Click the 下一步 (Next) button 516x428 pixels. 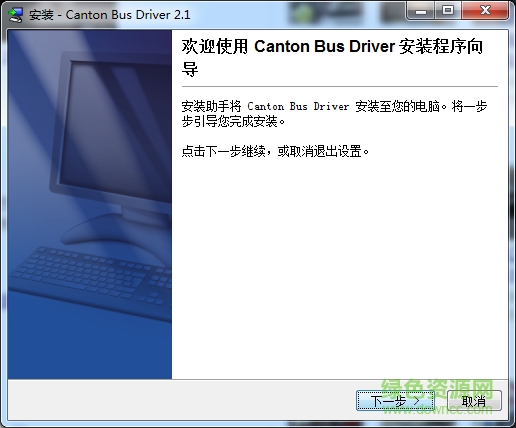(395, 400)
